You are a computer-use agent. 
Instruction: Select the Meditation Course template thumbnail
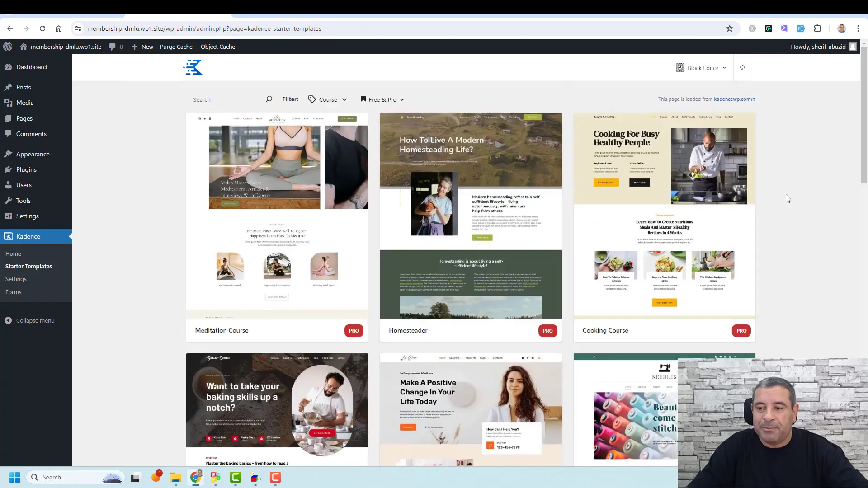pyautogui.click(x=277, y=216)
